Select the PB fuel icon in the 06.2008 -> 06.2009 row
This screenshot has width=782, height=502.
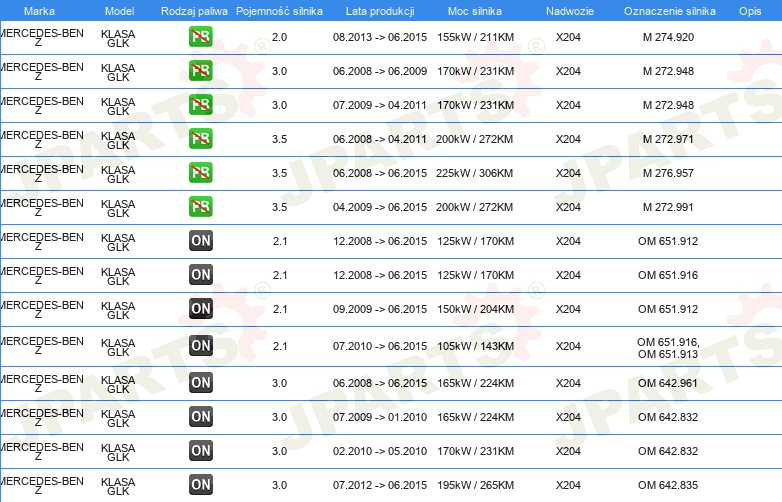tap(200, 71)
